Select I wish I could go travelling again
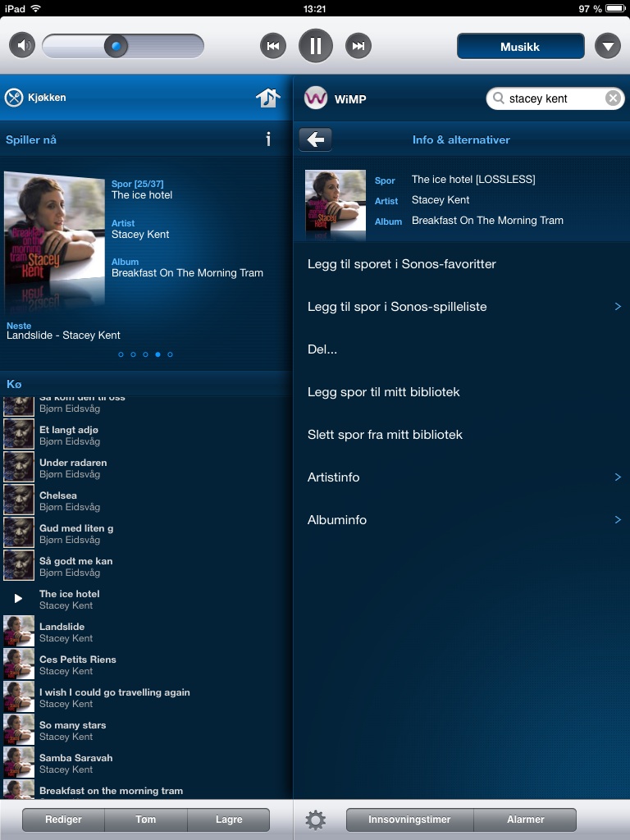Viewport: 630px width, 840px height. click(x=146, y=697)
